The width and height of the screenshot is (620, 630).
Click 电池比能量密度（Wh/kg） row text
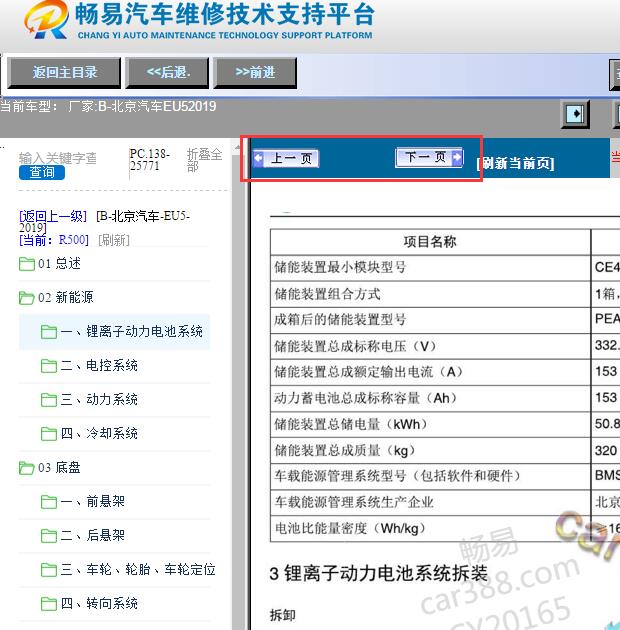[350, 528]
